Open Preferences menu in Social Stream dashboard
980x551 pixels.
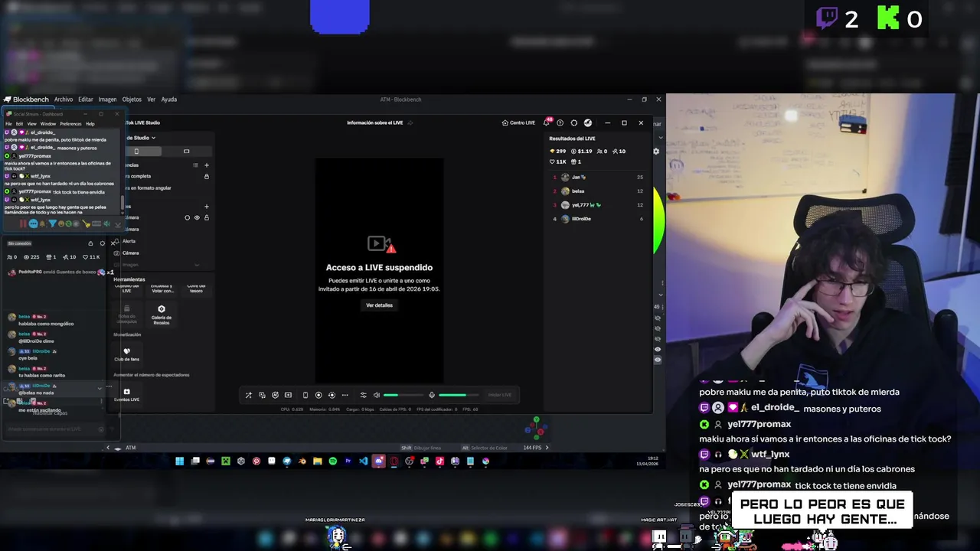click(x=70, y=123)
